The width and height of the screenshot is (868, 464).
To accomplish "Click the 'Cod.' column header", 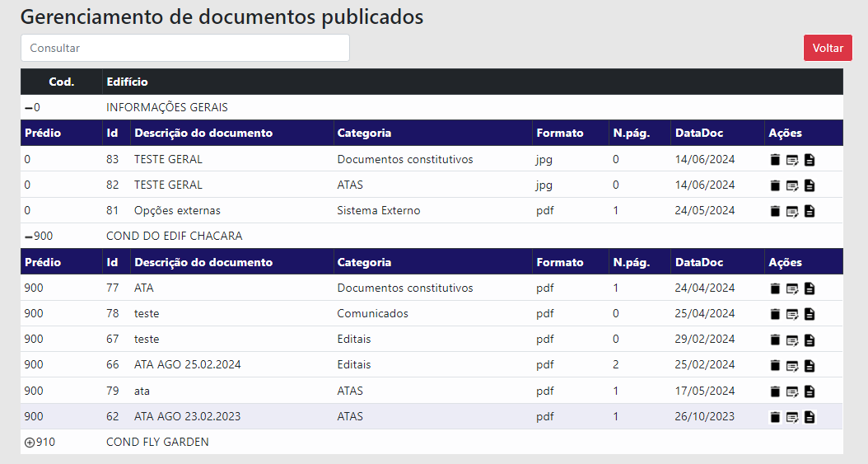I will (x=62, y=82).
